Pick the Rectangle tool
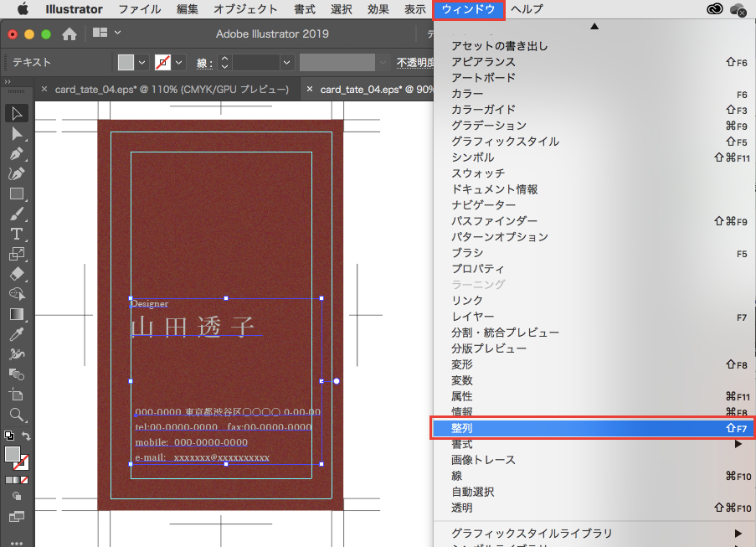 click(16, 194)
